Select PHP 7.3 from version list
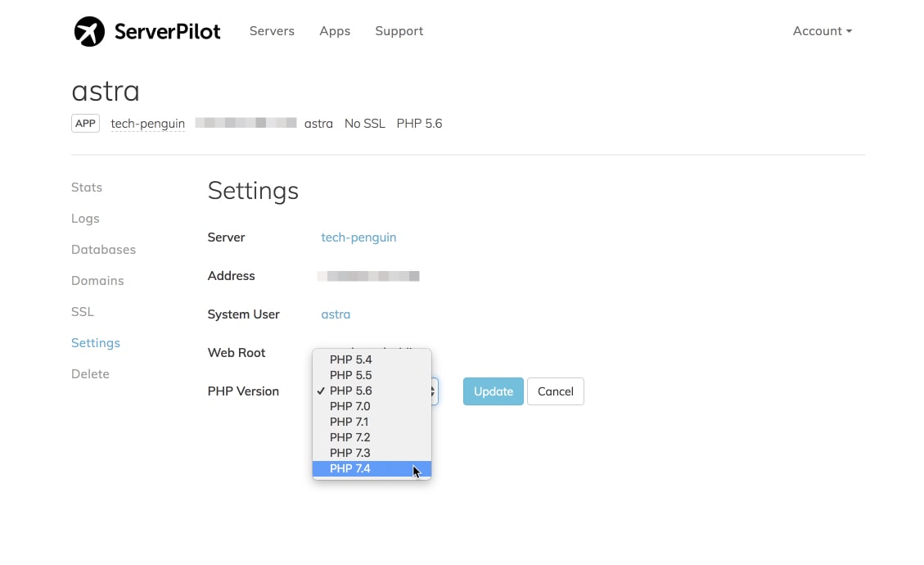 click(x=372, y=453)
